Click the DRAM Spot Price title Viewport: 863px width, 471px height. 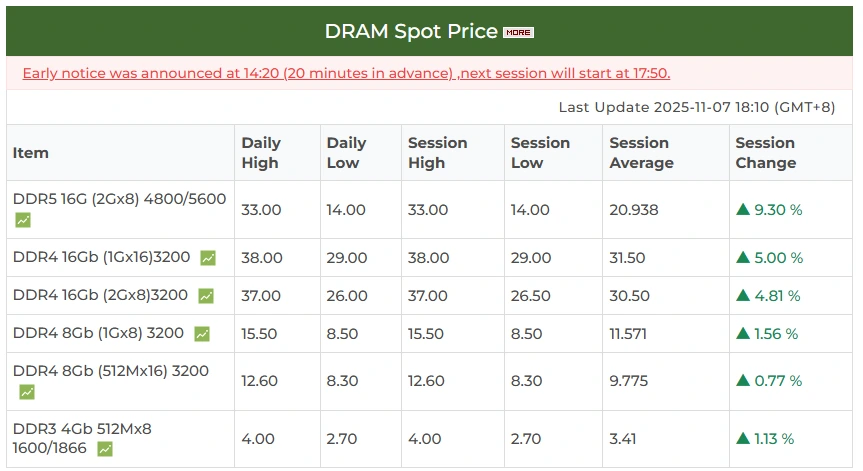pos(411,31)
